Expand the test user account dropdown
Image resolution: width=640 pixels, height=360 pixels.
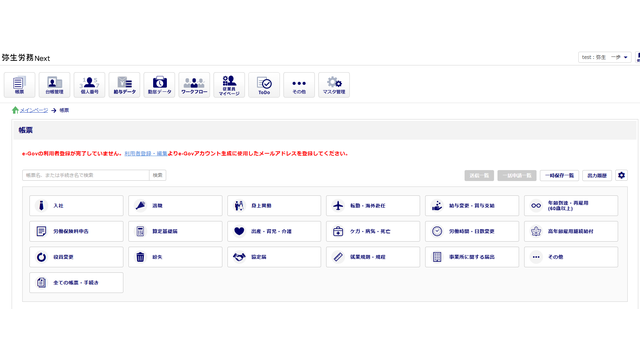tap(604, 57)
